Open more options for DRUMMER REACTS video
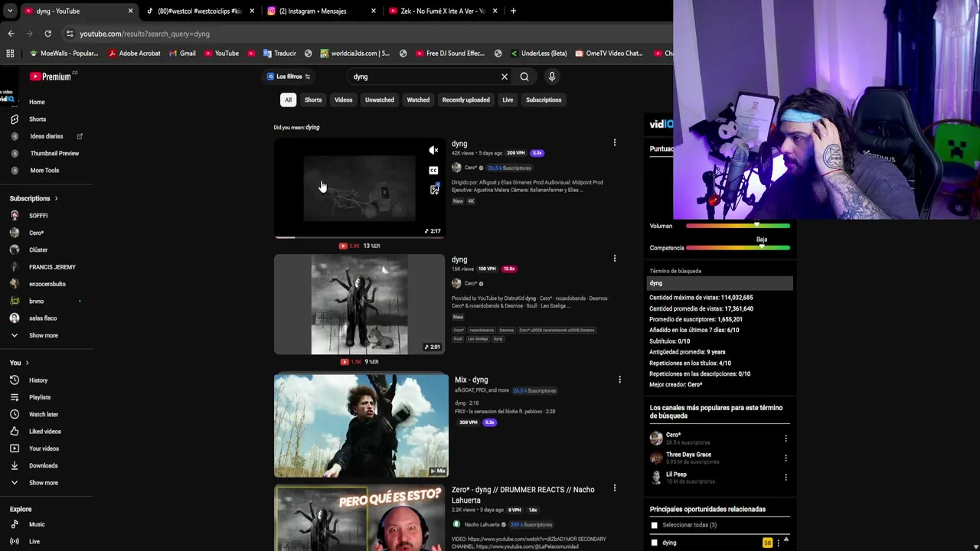Image resolution: width=980 pixels, height=551 pixels. pyautogui.click(x=614, y=488)
